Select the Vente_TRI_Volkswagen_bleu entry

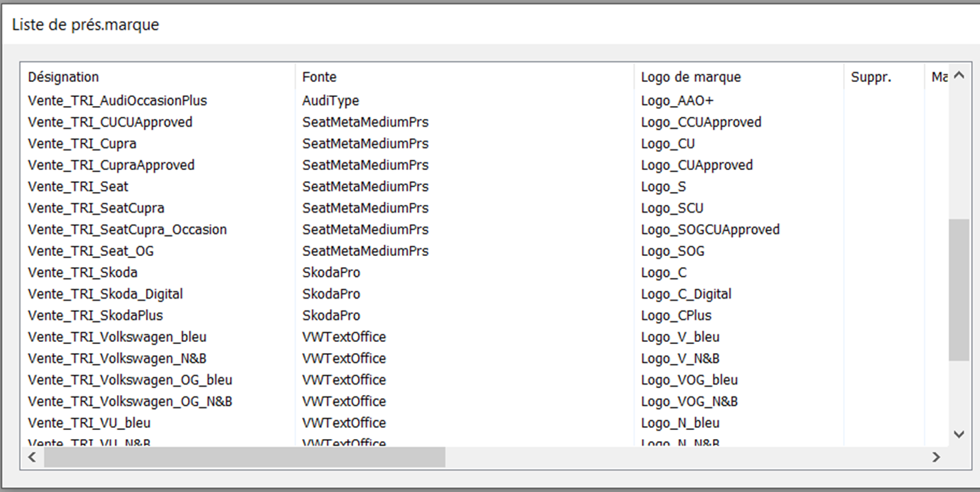(117, 336)
